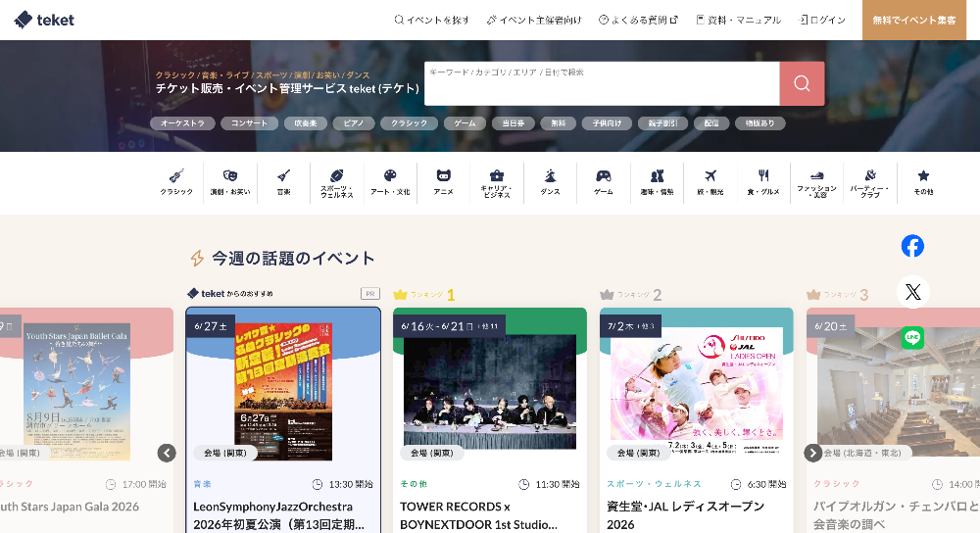Open 資料・マニュアル in the top navigation
The height and width of the screenshot is (533, 980).
(x=739, y=20)
